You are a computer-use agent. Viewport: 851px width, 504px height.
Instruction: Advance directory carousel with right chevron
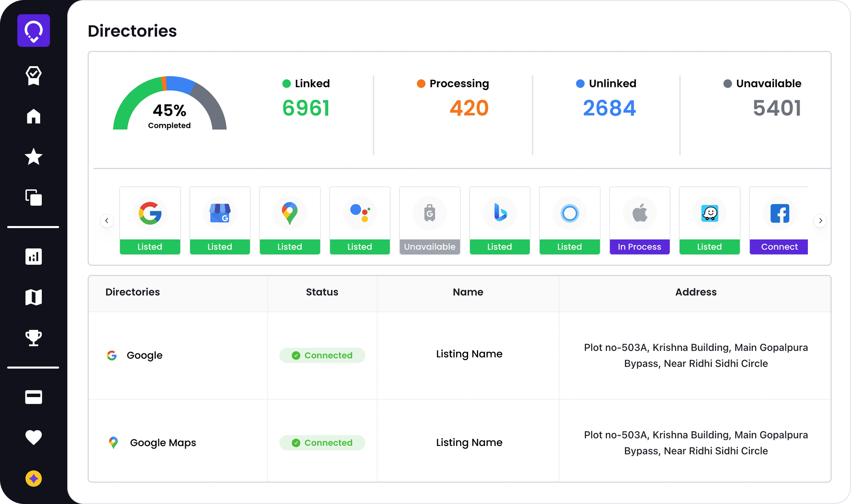(820, 221)
